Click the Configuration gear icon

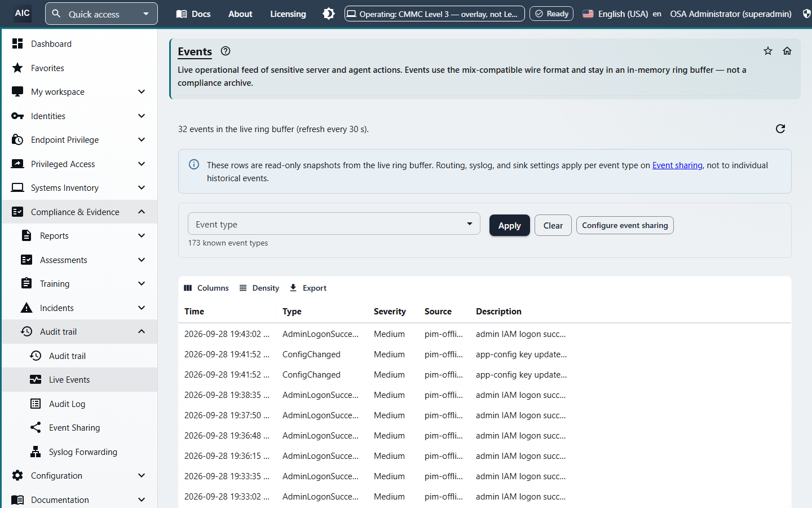[17, 475]
